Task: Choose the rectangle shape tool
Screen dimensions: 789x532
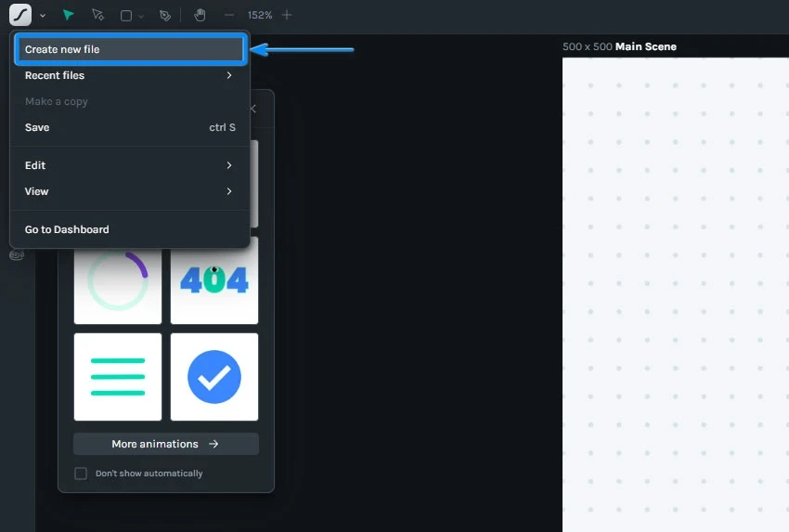Action: coord(126,16)
